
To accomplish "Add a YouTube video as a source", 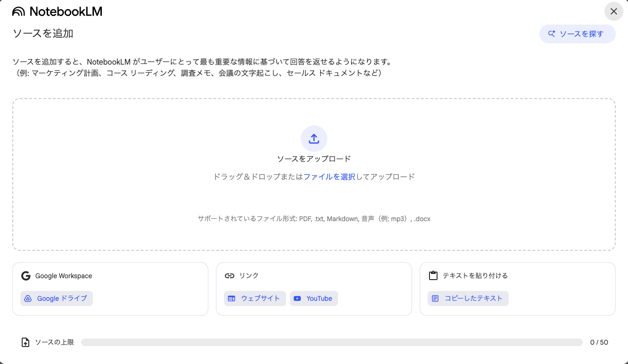I will (x=314, y=298).
